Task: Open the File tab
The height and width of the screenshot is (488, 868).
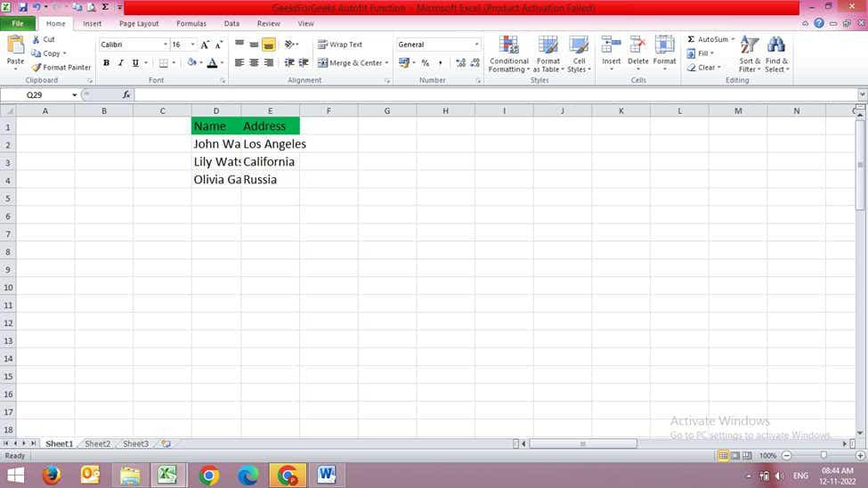Action: point(18,23)
